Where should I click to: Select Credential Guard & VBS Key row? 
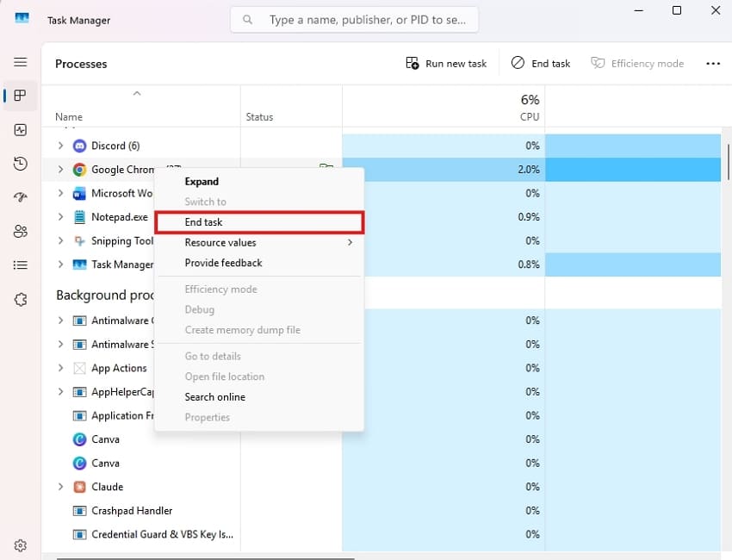162,534
